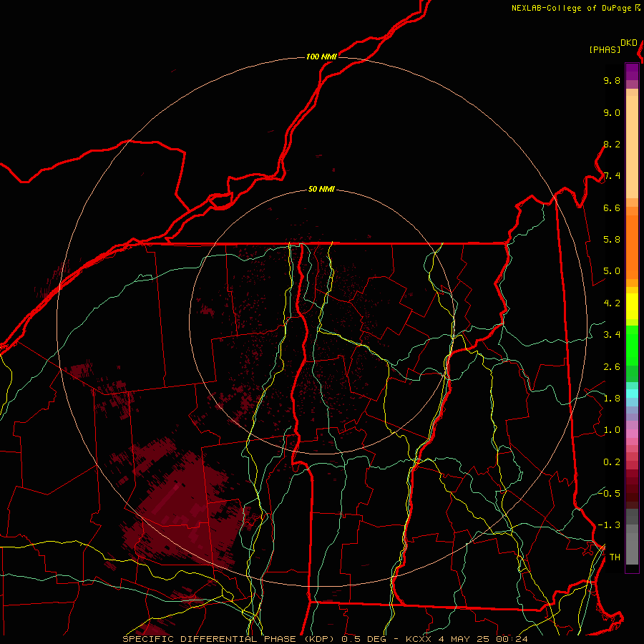Click the 9.8 value on the color scale
644x644 pixels.
point(612,80)
